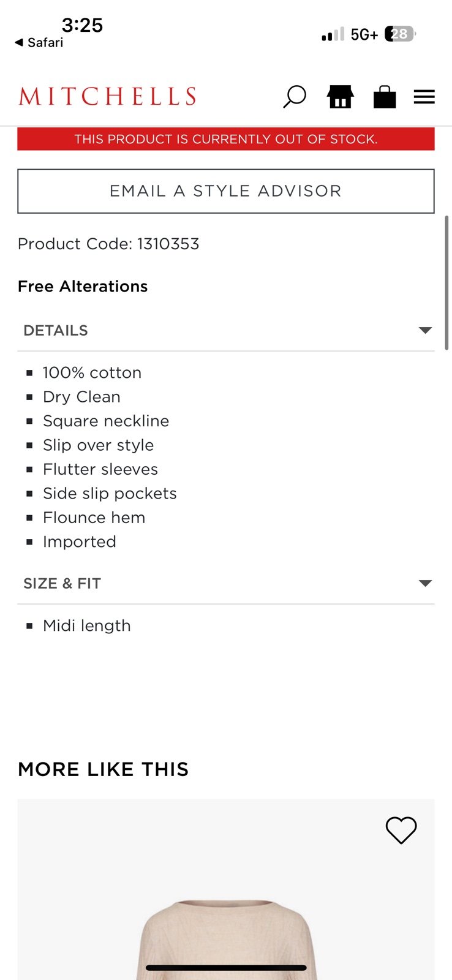Tap the Free Alterations text
The width and height of the screenshot is (452, 980).
pyautogui.click(x=83, y=286)
